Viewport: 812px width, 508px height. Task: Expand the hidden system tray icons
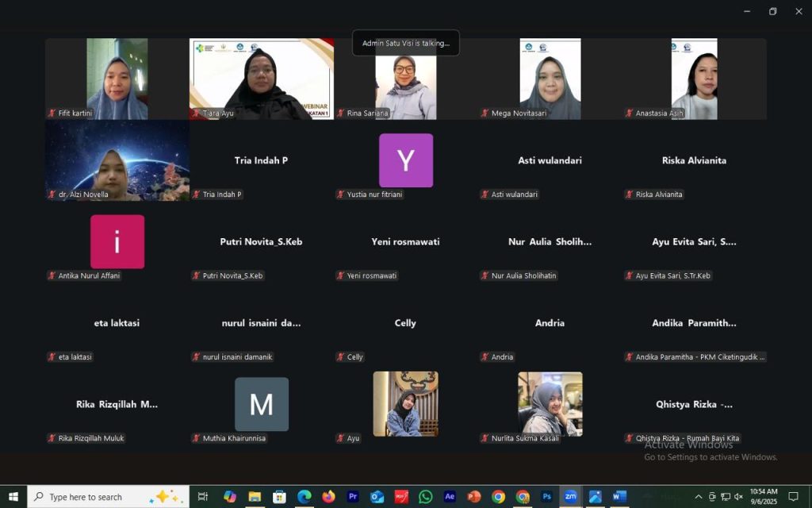[699, 497]
